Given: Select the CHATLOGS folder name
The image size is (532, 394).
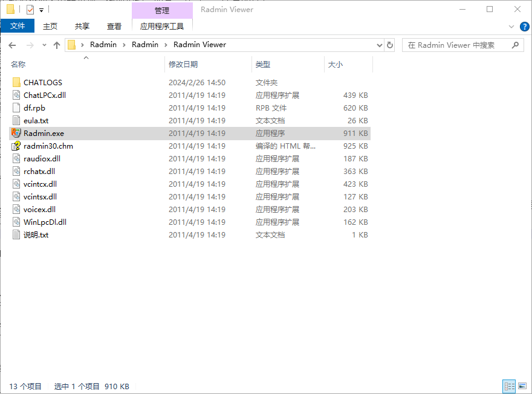Looking at the screenshot, I should (x=43, y=82).
